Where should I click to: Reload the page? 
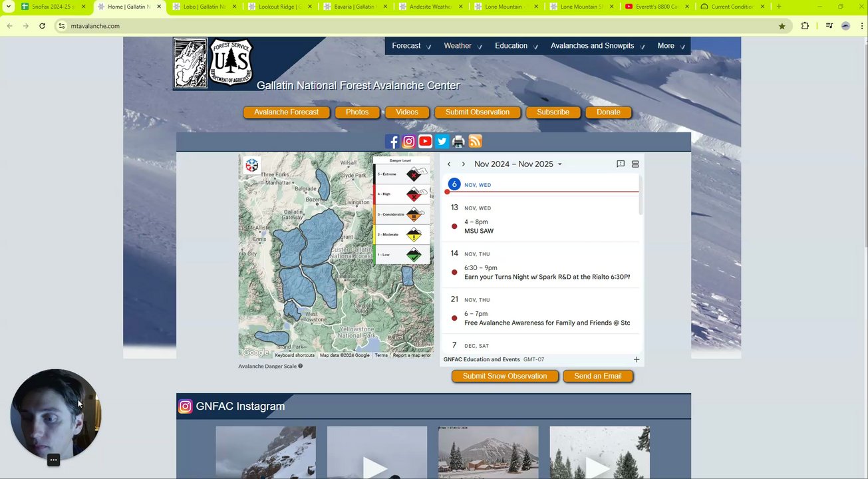tap(42, 26)
